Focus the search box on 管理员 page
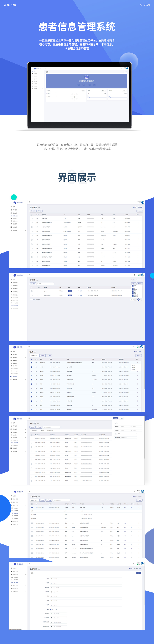This screenshot has height=644, width=154. 45,284
